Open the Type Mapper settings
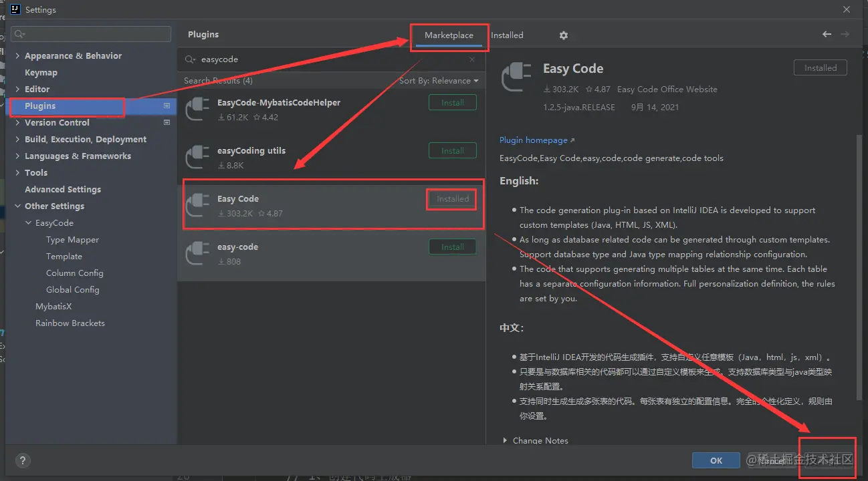Image resolution: width=868 pixels, height=481 pixels. 72,240
